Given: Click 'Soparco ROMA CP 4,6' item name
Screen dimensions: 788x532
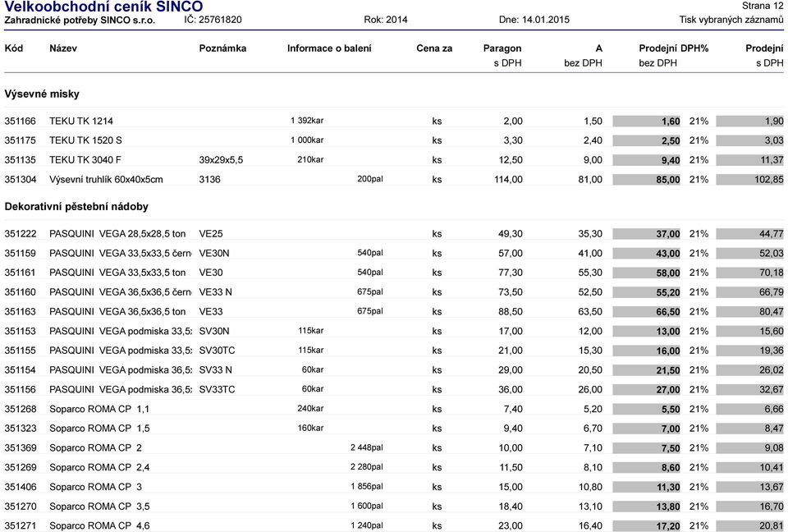Looking at the screenshot, I should tap(99, 526).
